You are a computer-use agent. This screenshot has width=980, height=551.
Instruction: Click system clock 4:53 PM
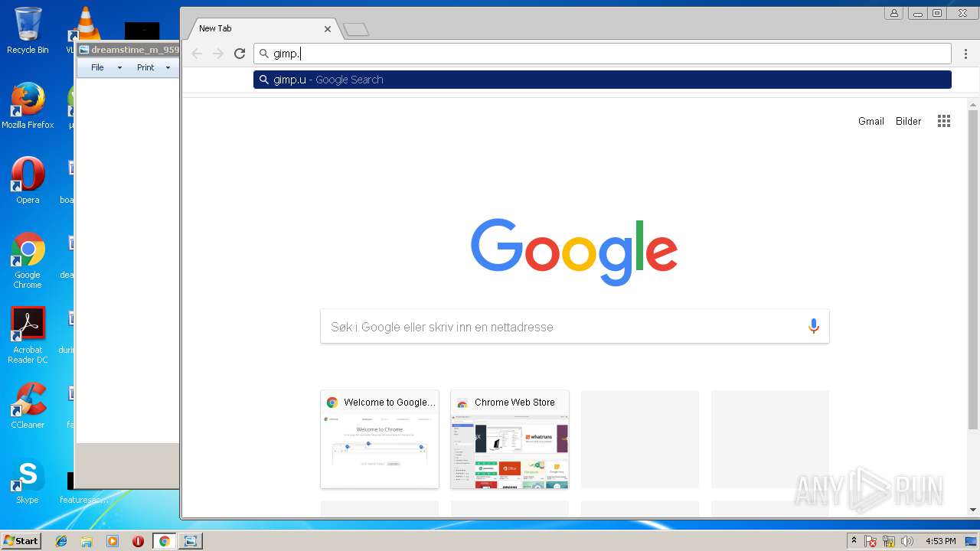940,541
